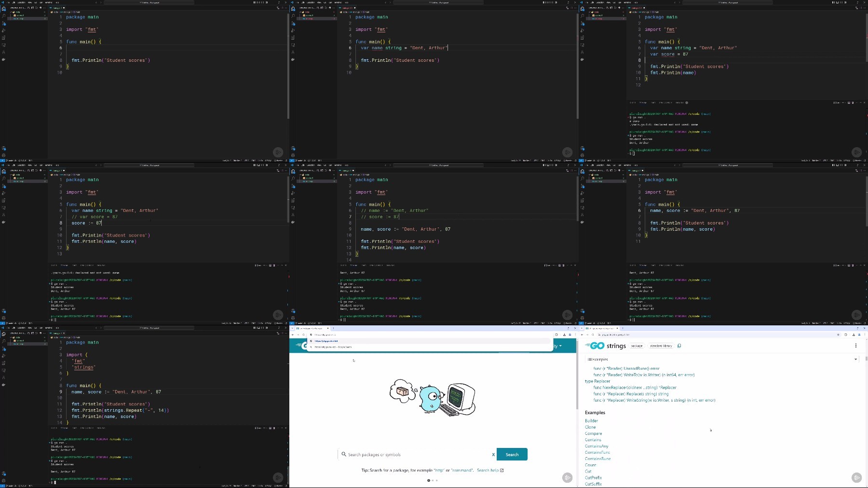
Task: Open Terminal menu in strings-import VS Code
Action: (49, 328)
